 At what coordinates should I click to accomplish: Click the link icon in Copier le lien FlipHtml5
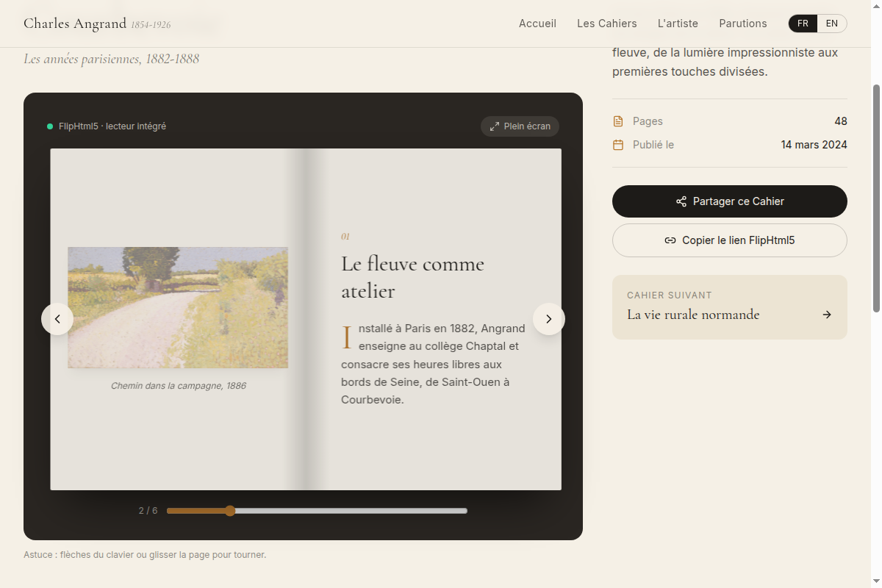click(x=670, y=240)
